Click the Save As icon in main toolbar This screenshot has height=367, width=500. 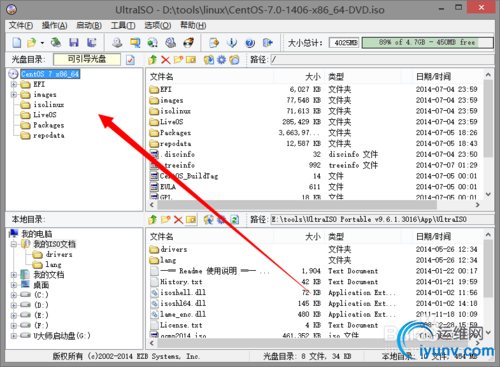tap(92, 42)
